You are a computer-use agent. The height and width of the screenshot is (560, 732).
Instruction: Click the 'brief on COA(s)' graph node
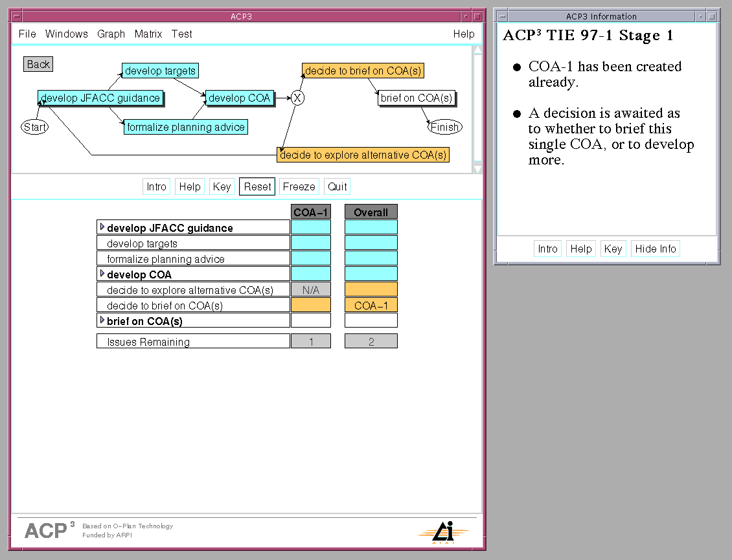[417, 98]
